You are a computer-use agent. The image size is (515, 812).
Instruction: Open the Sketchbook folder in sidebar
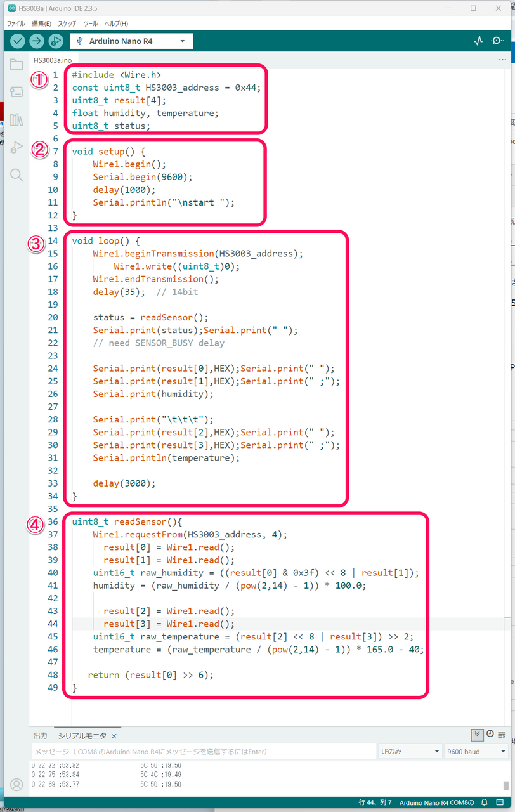[x=16, y=65]
